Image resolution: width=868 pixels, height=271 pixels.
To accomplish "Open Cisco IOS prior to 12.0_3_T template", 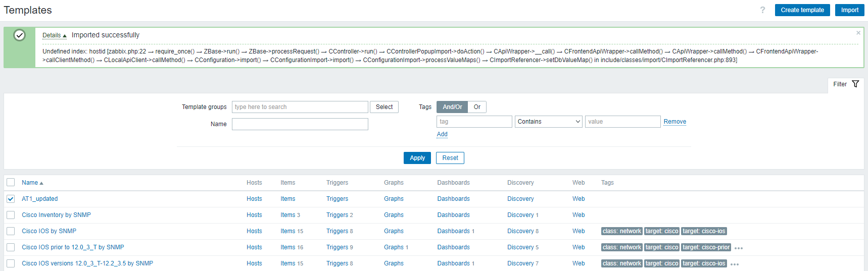I will tap(73, 247).
